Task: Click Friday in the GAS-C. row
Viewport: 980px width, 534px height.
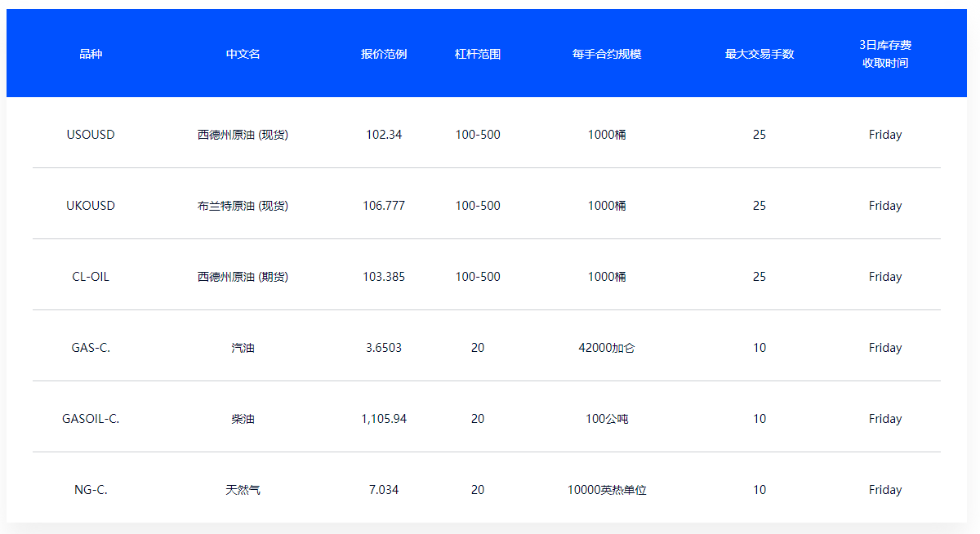Action: click(885, 348)
